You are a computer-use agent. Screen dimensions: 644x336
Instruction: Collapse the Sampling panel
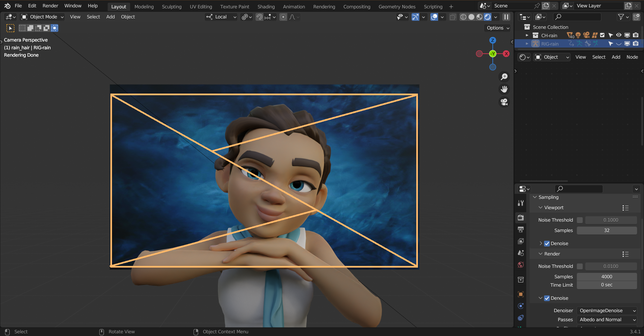(x=535, y=198)
